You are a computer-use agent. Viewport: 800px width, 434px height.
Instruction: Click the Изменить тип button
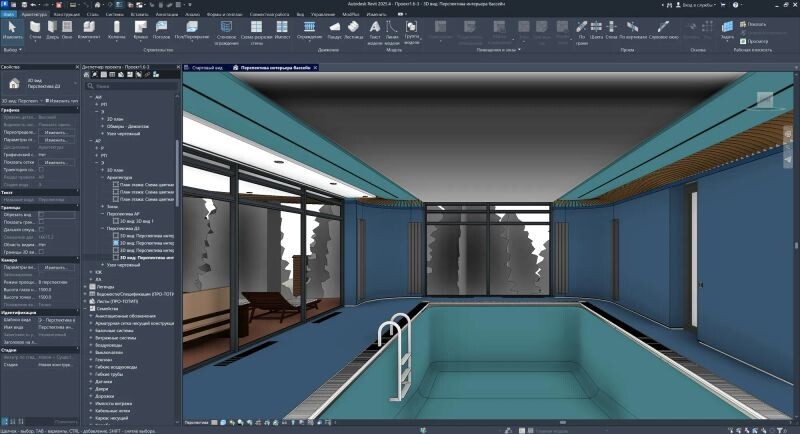60,101
